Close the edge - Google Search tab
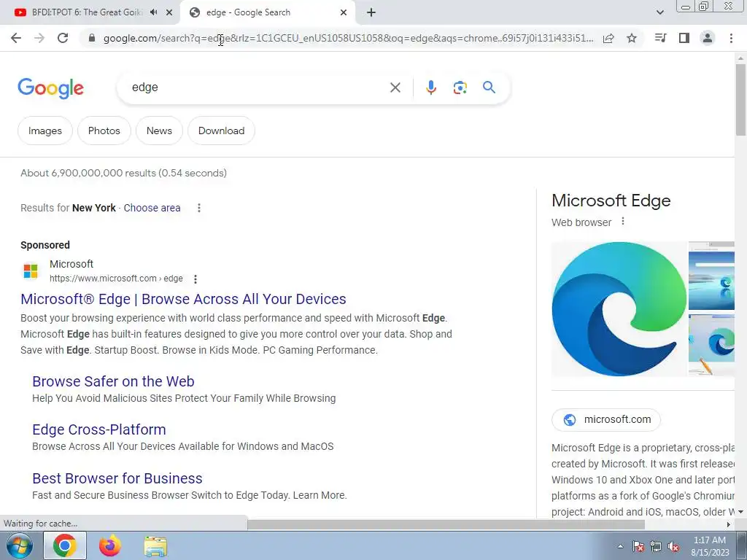Image resolution: width=747 pixels, height=560 pixels. tap(344, 12)
